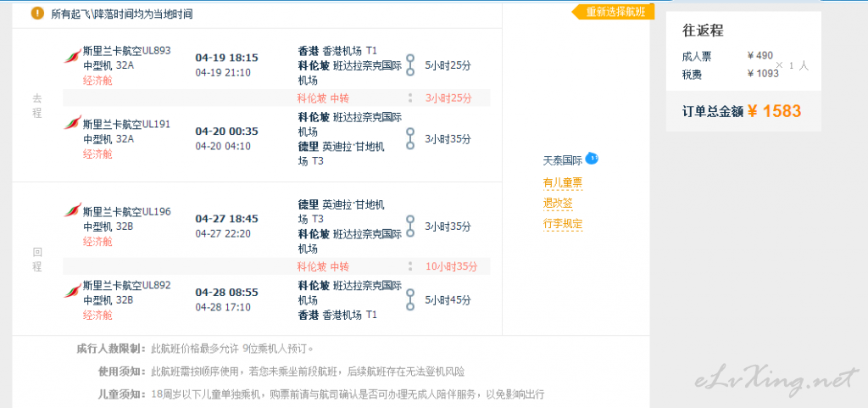Click the 回程 return label
This screenshot has height=408, width=868.
pos(37,259)
